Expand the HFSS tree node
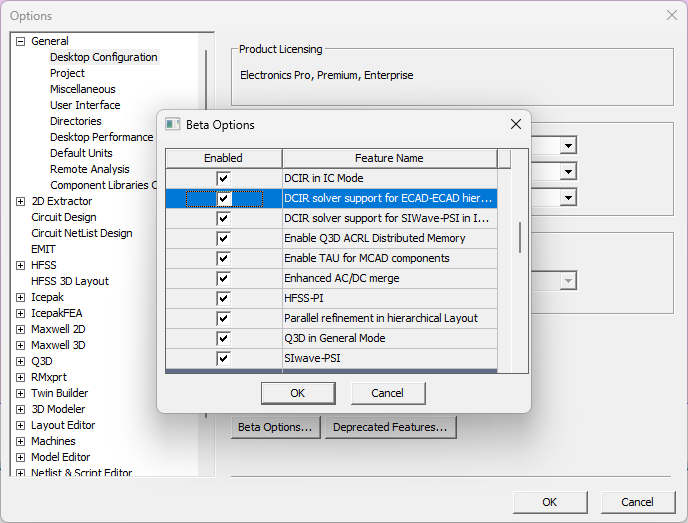This screenshot has width=688, height=523. coord(20,265)
